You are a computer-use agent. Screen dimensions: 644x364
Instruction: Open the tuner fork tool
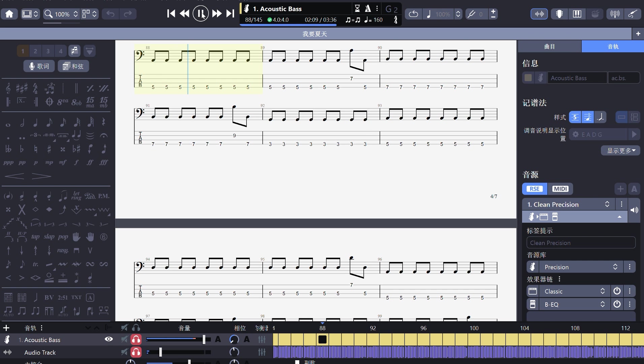(471, 14)
